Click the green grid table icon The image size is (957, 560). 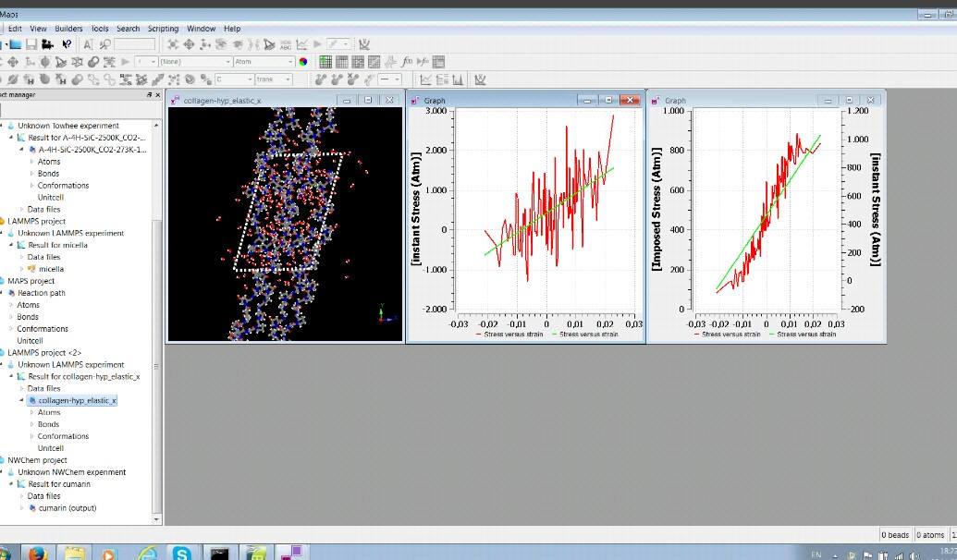325,62
